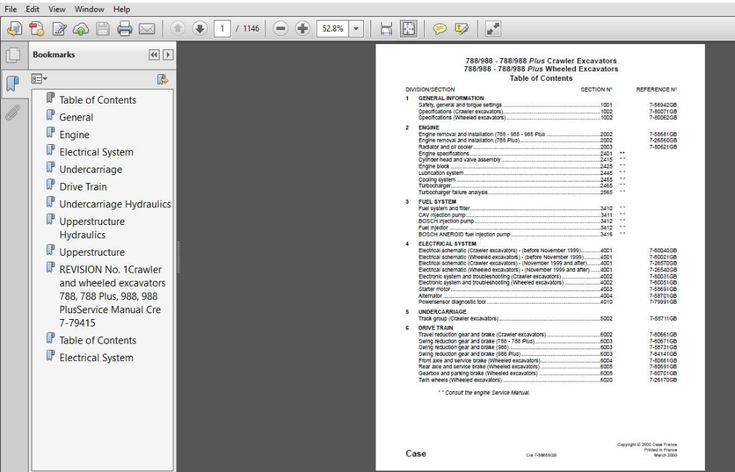Image resolution: width=735 pixels, height=472 pixels.
Task: Open the File menu
Action: pos(10,9)
